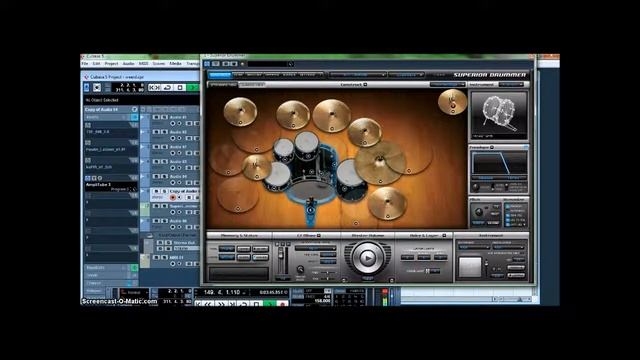Open the MIDI menu in Cubase

(143, 64)
